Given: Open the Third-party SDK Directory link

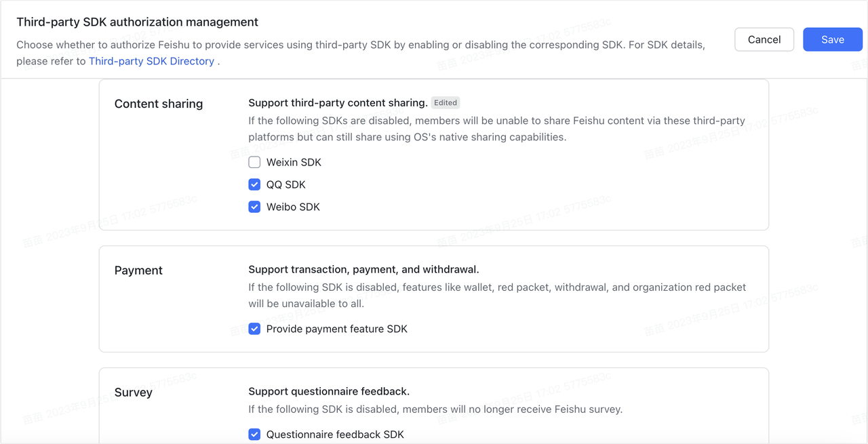Looking at the screenshot, I should 152,61.
